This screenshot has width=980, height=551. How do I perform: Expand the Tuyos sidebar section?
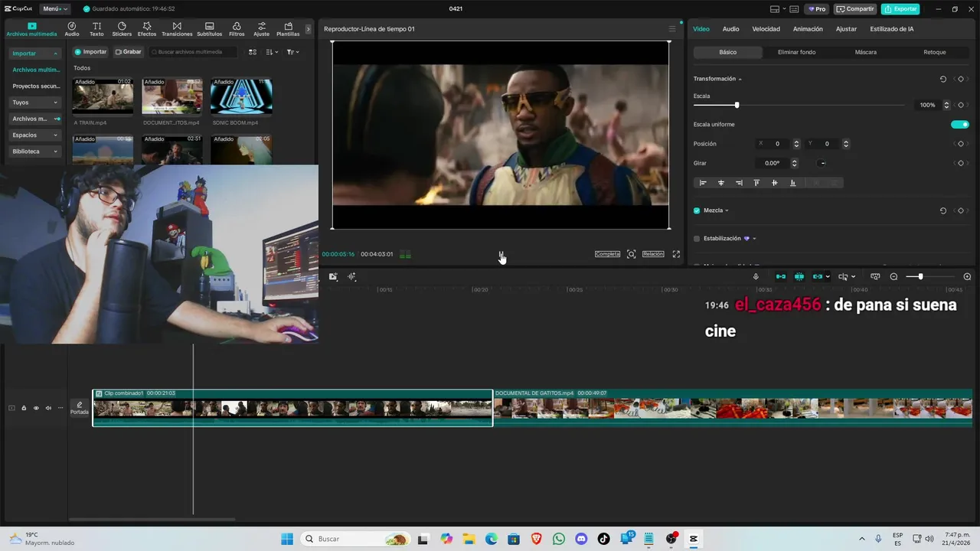click(34, 103)
